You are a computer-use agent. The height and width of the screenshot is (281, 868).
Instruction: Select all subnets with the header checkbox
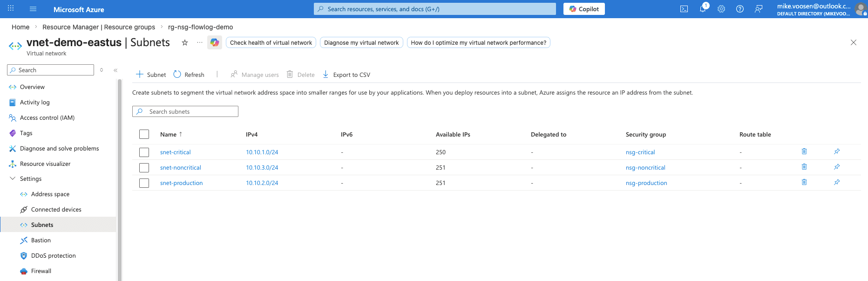pos(144,134)
